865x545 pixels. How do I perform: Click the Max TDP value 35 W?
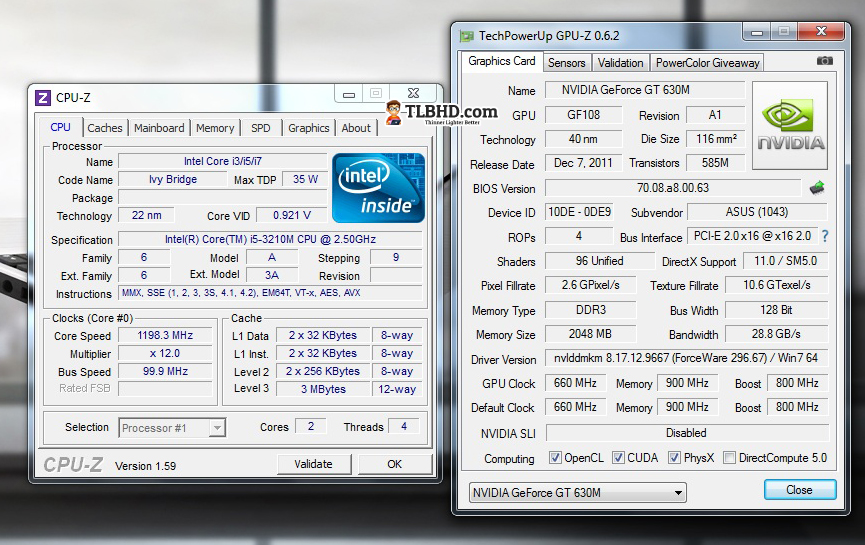(306, 179)
